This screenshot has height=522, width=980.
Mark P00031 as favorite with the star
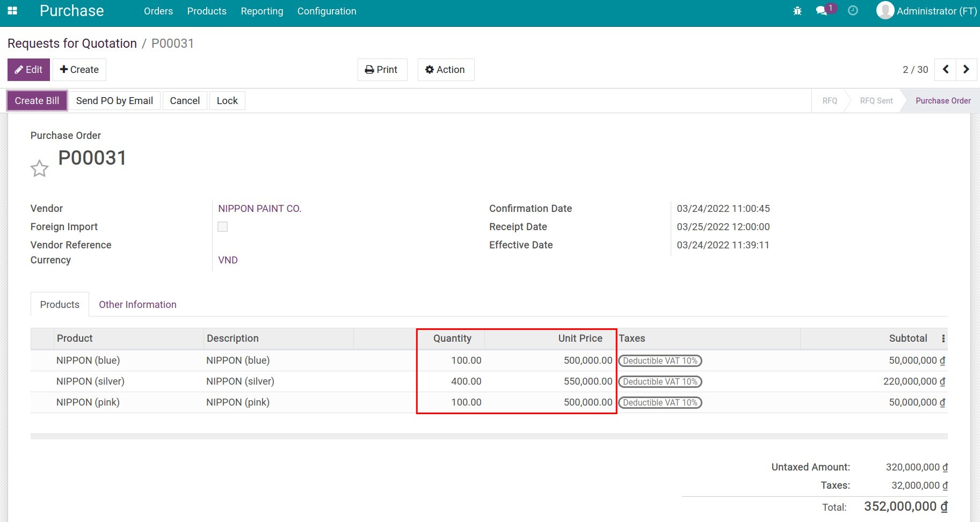pyautogui.click(x=39, y=168)
